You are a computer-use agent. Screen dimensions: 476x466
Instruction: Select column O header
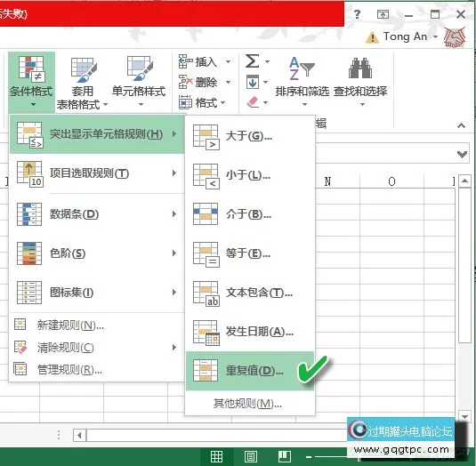click(391, 181)
